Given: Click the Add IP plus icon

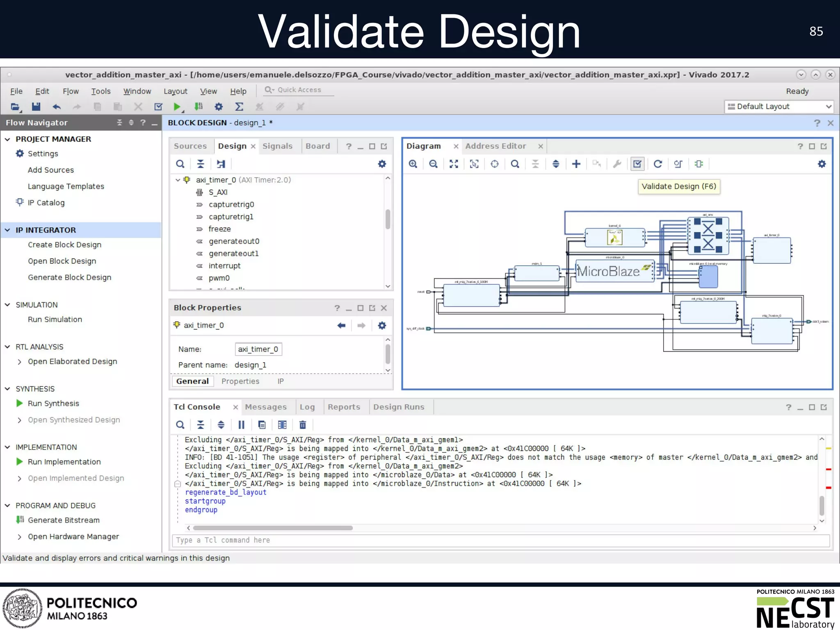Looking at the screenshot, I should click(576, 164).
